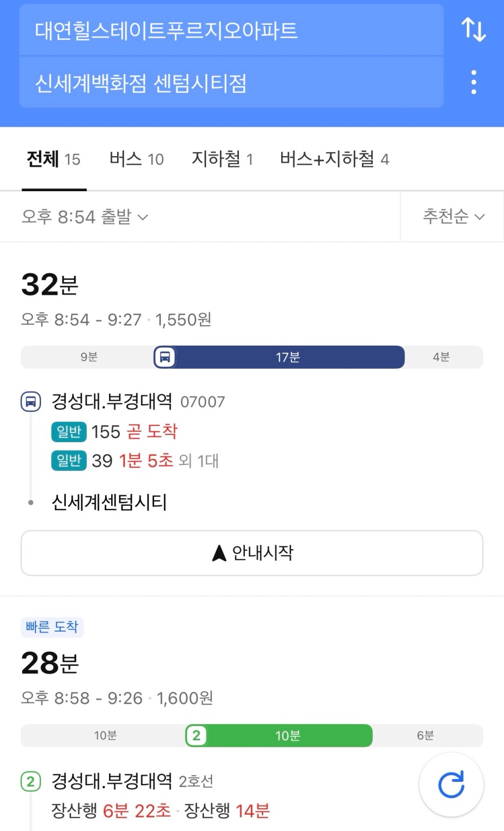Swap origin and destination with arrows icon

point(474,29)
